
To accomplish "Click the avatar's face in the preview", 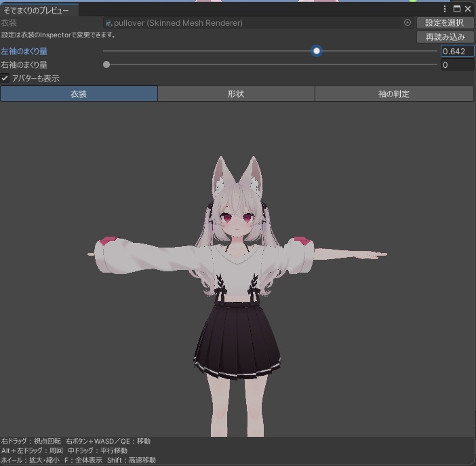I will tap(237, 223).
